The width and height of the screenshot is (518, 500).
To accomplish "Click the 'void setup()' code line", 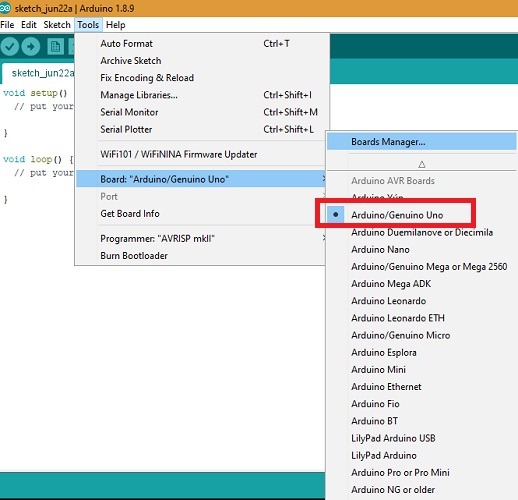I will pos(35,93).
